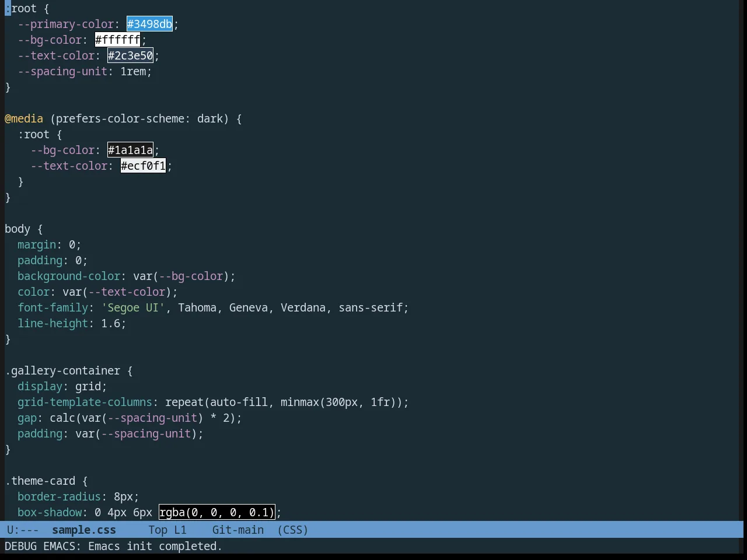Screen dimensions: 747x560
Task: Click the rgba(0, 0, 0, 0.1) value
Action: [217, 512]
